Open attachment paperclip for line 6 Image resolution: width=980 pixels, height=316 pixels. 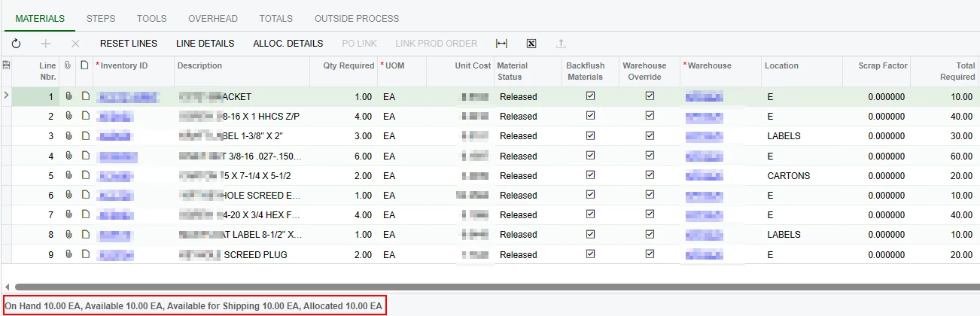pos(68,195)
